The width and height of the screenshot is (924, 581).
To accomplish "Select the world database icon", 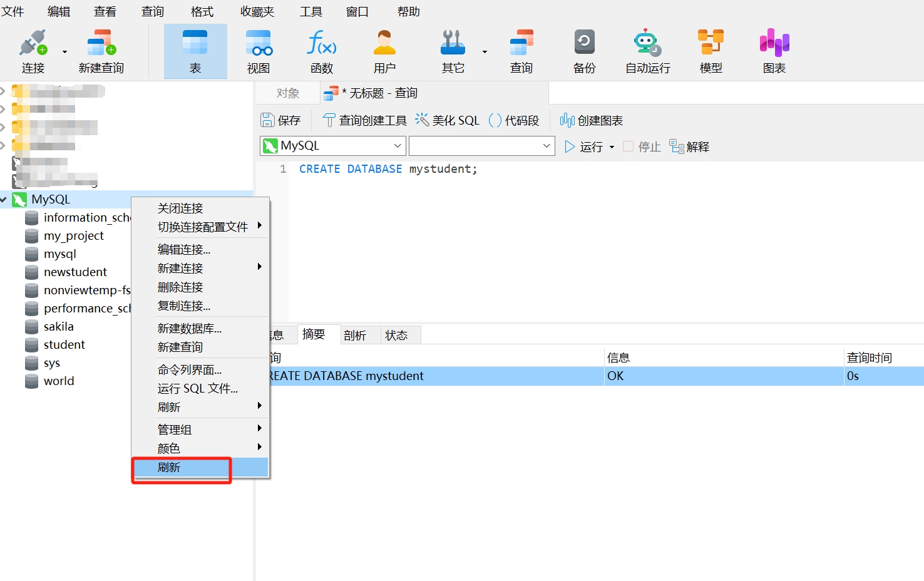I will pyautogui.click(x=32, y=381).
